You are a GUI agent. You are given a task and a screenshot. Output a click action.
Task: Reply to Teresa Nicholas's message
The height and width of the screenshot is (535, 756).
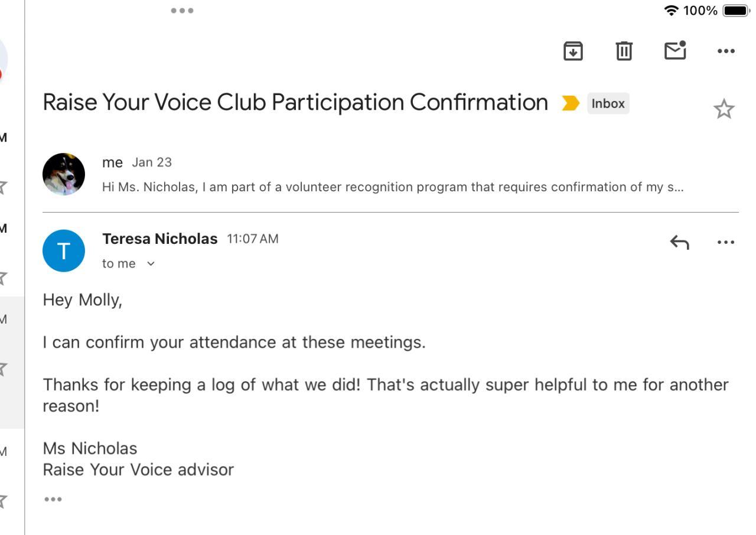tap(680, 242)
